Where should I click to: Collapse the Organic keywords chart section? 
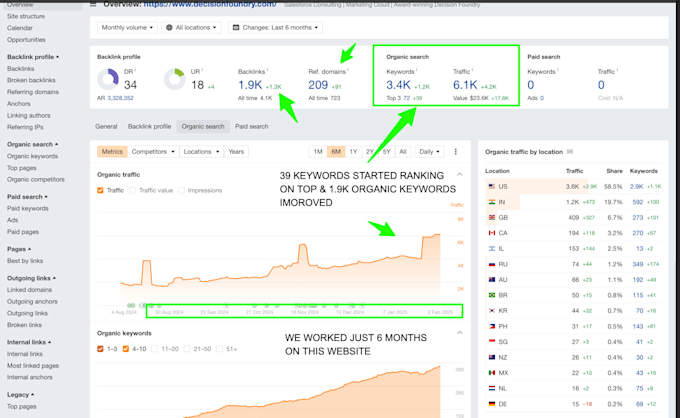pos(460,333)
